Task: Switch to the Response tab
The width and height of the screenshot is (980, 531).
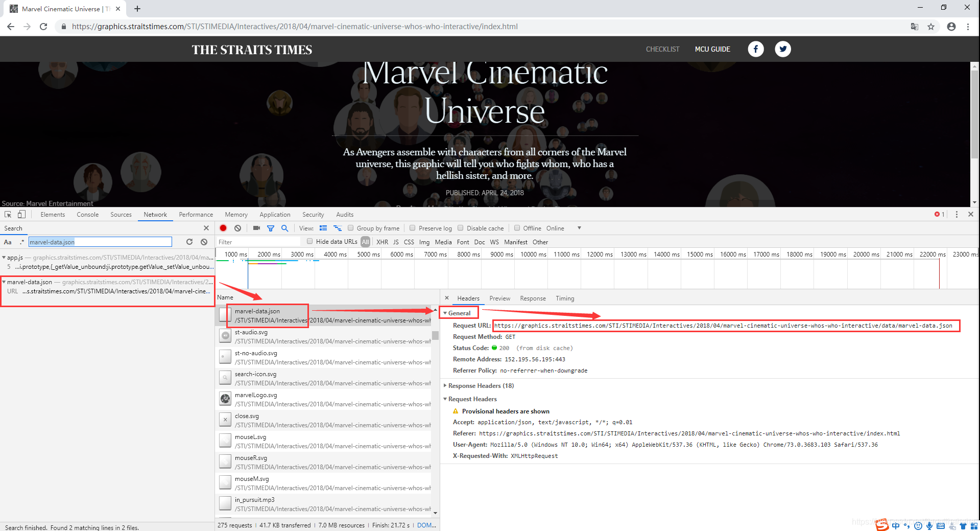Action: coord(533,298)
